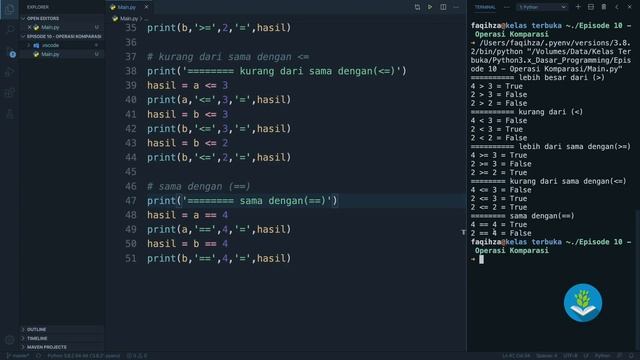Place cursor on line 47 print statement
Image resolution: width=640 pixels, height=360 pixels.
242,201
